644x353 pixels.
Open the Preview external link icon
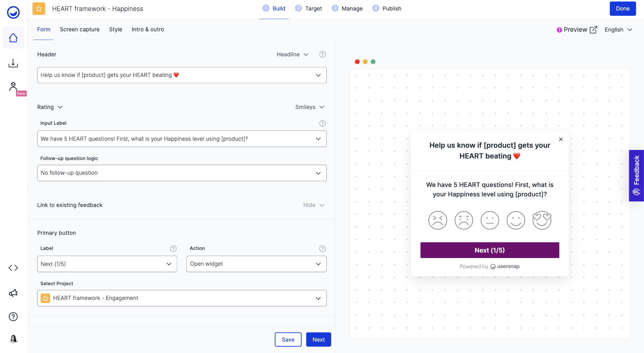[594, 30]
